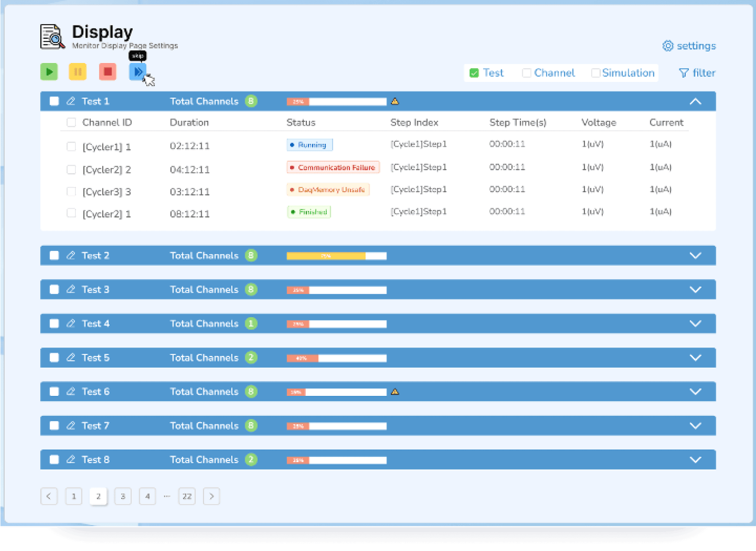Expand the Test 5 panel
This screenshot has width=756, height=551.
pyautogui.click(x=695, y=357)
